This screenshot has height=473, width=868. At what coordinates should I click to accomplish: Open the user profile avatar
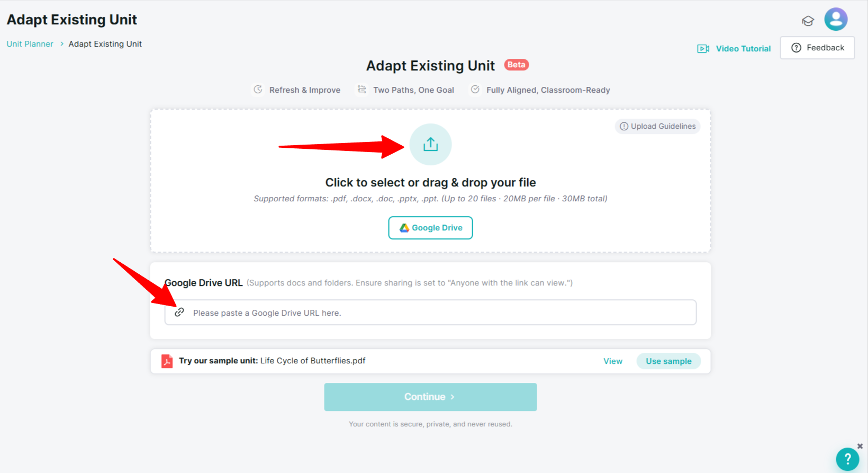(x=836, y=20)
